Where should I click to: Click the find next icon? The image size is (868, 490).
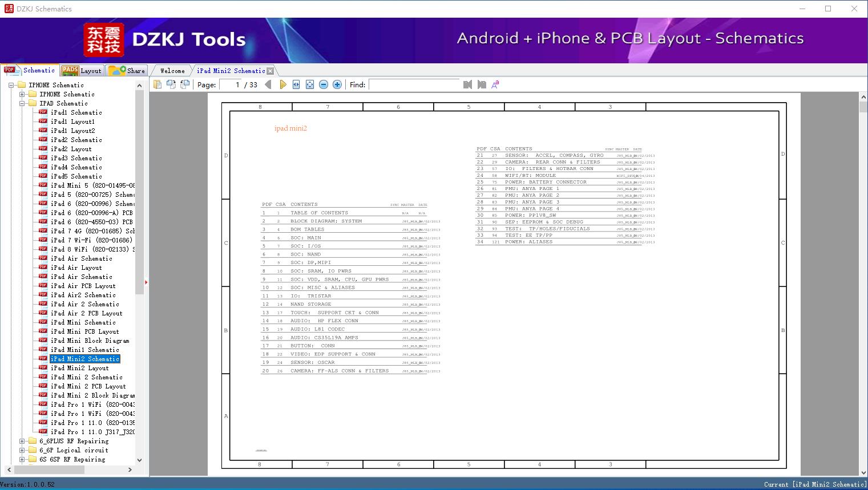pyautogui.click(x=482, y=84)
